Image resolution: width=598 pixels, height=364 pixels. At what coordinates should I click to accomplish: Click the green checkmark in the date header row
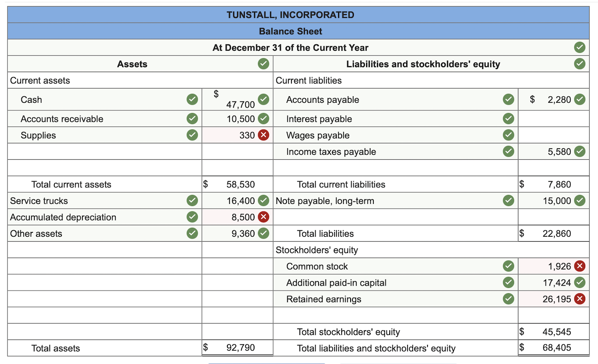tap(579, 48)
